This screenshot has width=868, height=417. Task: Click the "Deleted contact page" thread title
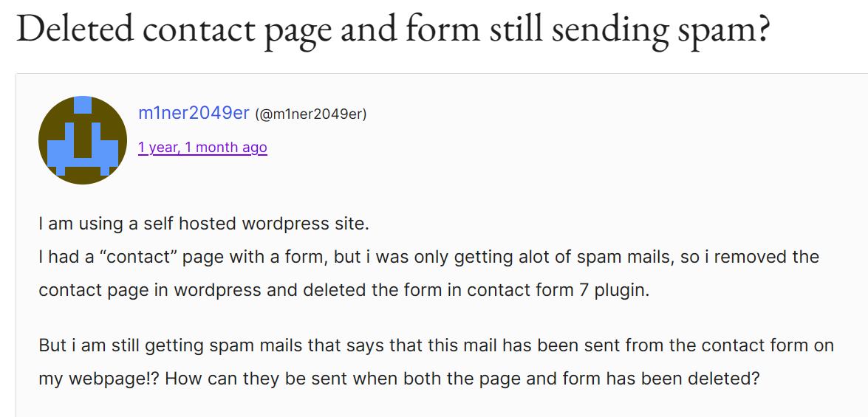point(393,30)
